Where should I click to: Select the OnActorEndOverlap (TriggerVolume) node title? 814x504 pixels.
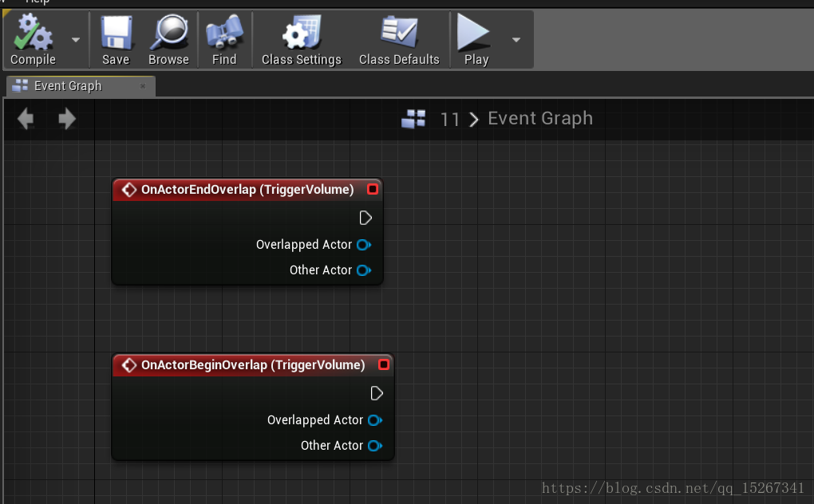247,190
